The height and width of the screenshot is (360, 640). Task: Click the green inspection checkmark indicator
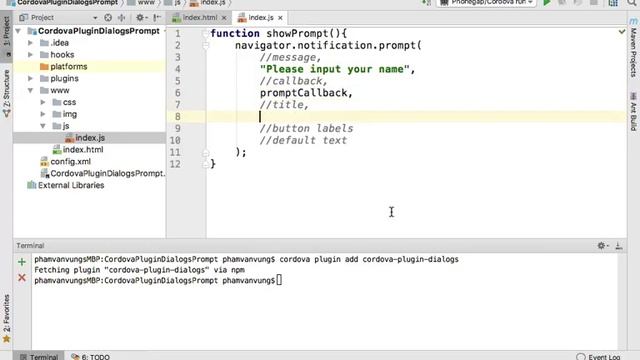[x=622, y=31]
